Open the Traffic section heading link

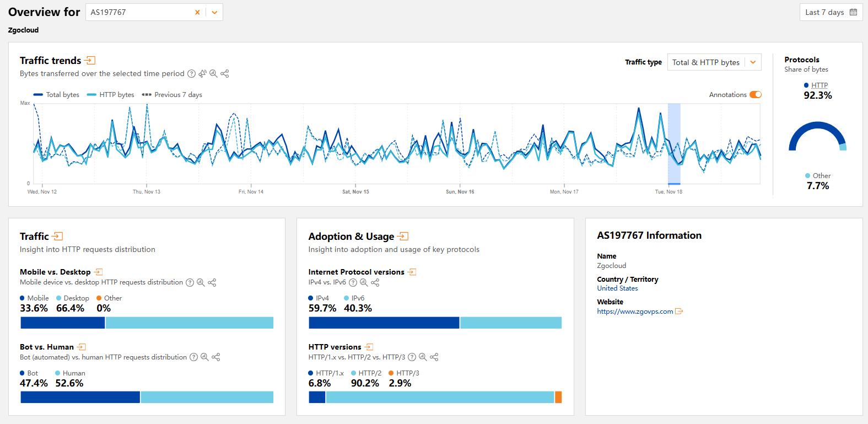(57, 237)
